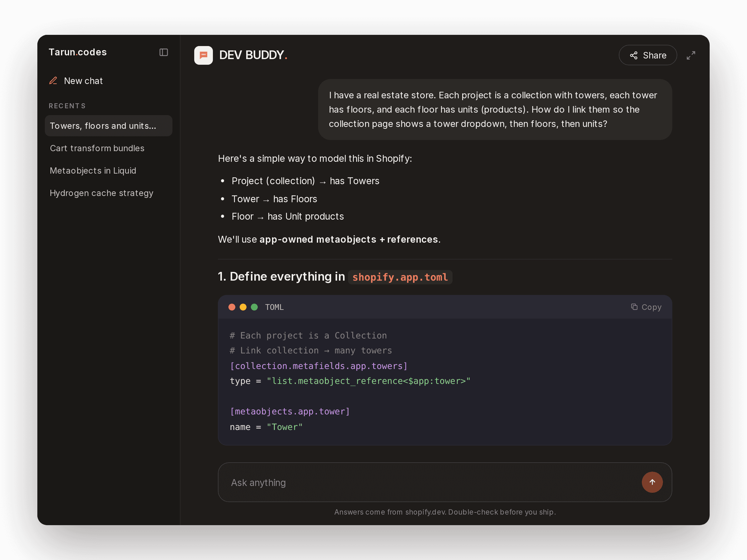Open 'Cart transform bundles' chat

[x=108, y=148]
